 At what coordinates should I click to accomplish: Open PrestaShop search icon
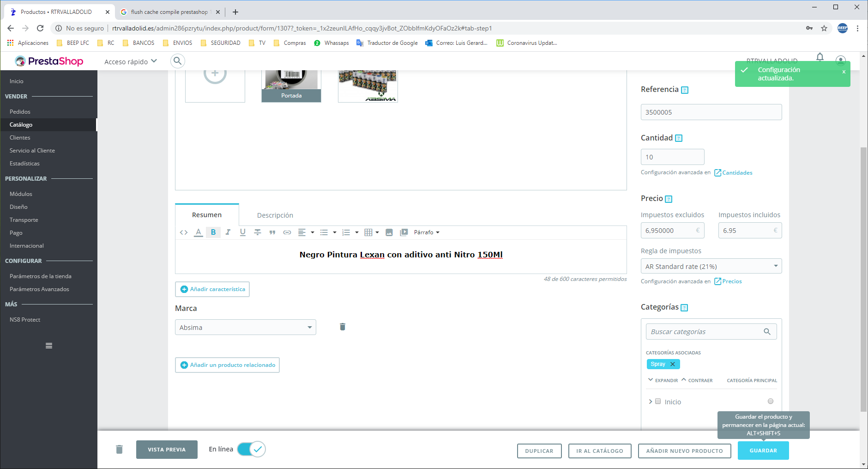tap(178, 61)
